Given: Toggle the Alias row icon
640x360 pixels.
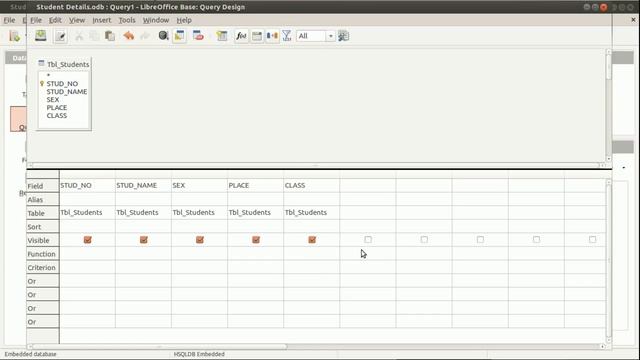Looking at the screenshot, I should (x=272, y=36).
